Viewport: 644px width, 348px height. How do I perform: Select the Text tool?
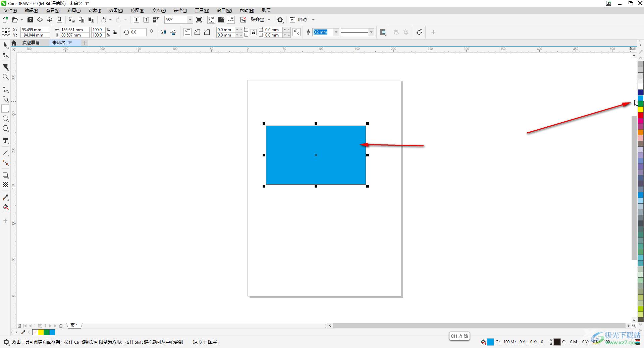(x=5, y=140)
